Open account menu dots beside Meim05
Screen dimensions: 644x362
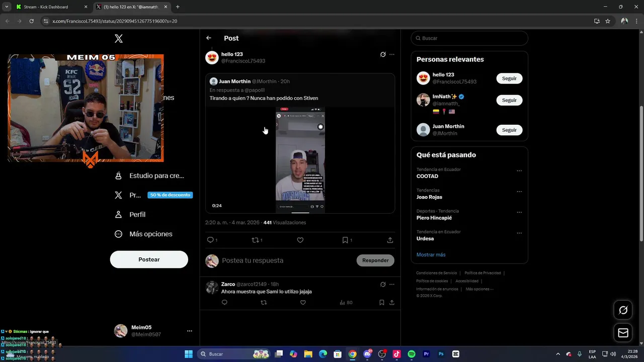pyautogui.click(x=190, y=331)
